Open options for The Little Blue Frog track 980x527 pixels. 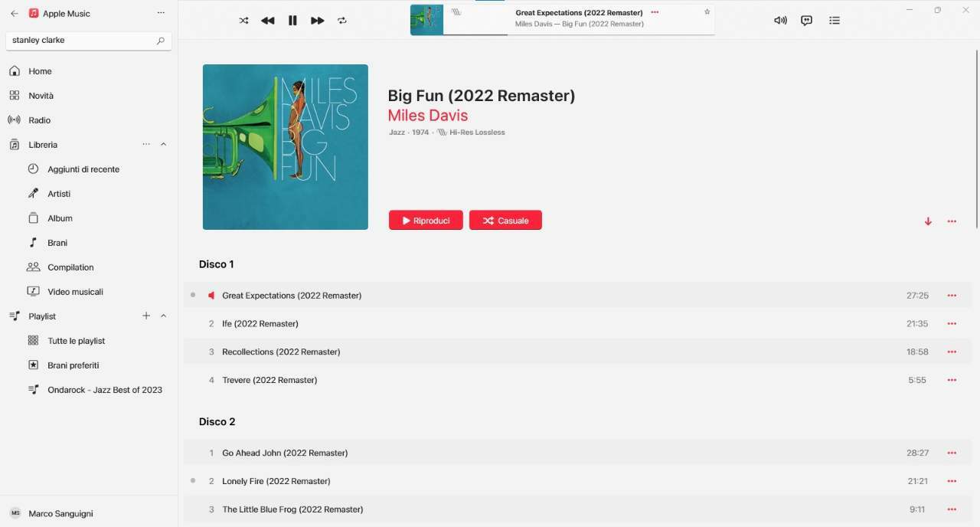pos(952,509)
